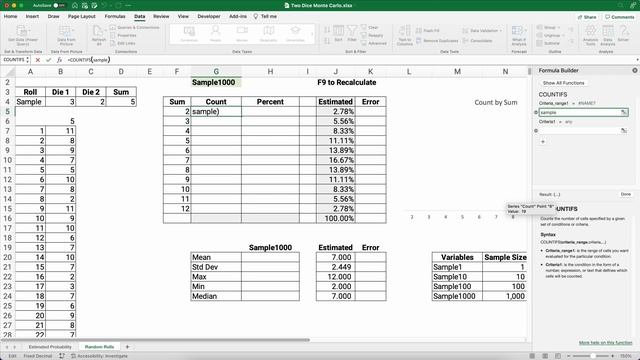Select the Geography data type
Image resolution: width=640 pixels, height=360 pixels.
[268, 33]
